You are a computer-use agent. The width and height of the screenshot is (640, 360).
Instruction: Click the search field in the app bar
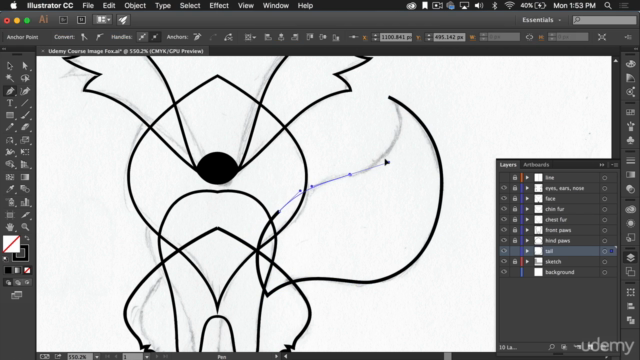point(604,20)
